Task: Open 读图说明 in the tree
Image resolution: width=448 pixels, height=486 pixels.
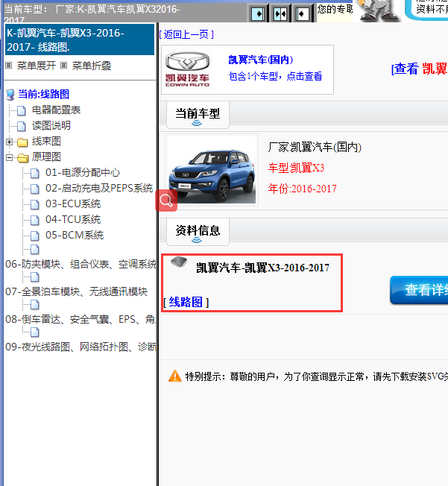Action: click(x=51, y=125)
